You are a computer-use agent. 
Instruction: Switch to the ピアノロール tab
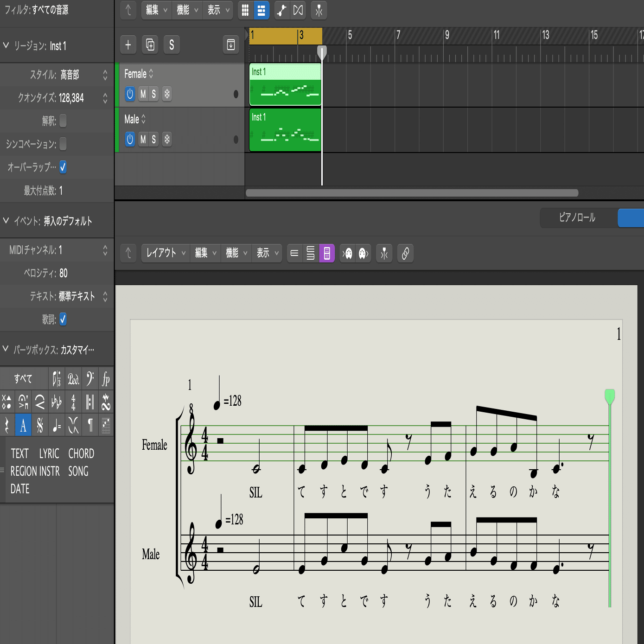click(x=577, y=217)
